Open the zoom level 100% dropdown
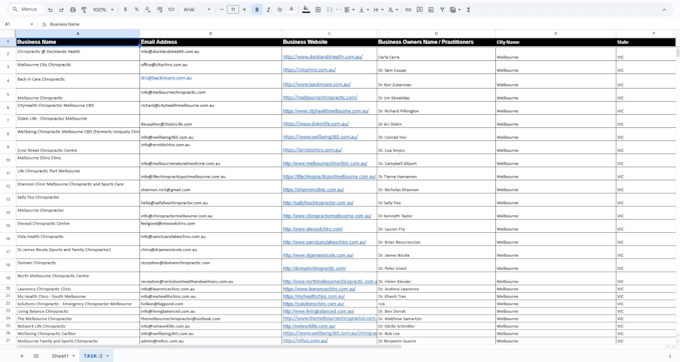Screen dimensions: 680x362 tap(103, 10)
